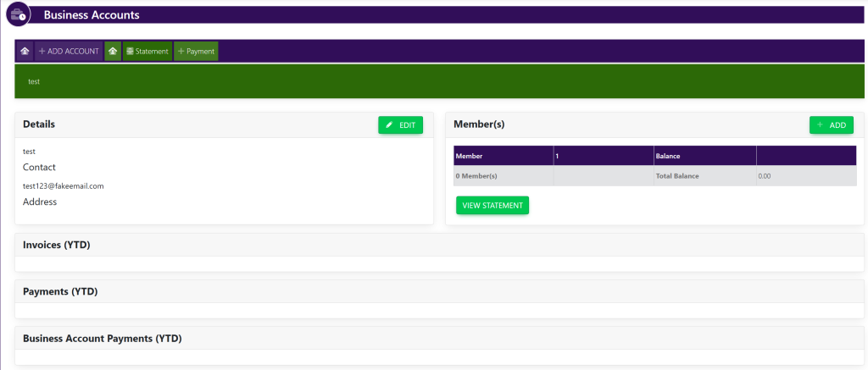Expand the Invoices (YTD) section header
Viewport: 868px width, 370px height.
pos(57,245)
